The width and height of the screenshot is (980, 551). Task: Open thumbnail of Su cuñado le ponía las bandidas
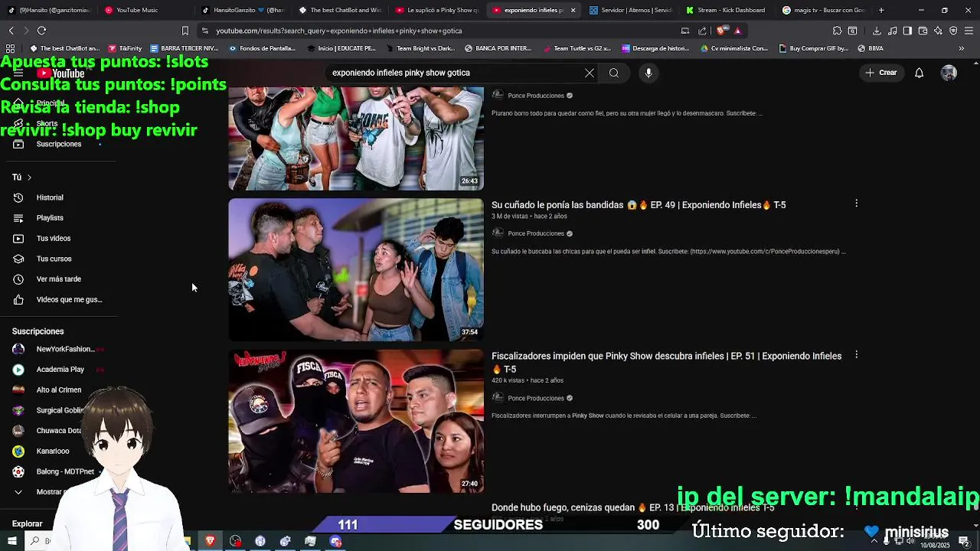(356, 270)
